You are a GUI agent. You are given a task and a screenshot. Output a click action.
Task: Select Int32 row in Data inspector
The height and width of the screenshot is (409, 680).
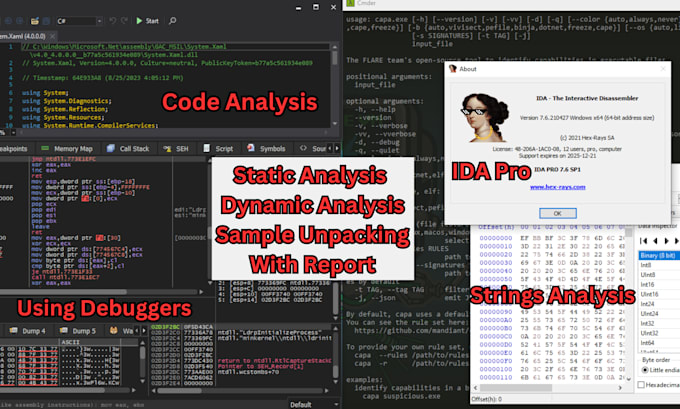point(659,324)
